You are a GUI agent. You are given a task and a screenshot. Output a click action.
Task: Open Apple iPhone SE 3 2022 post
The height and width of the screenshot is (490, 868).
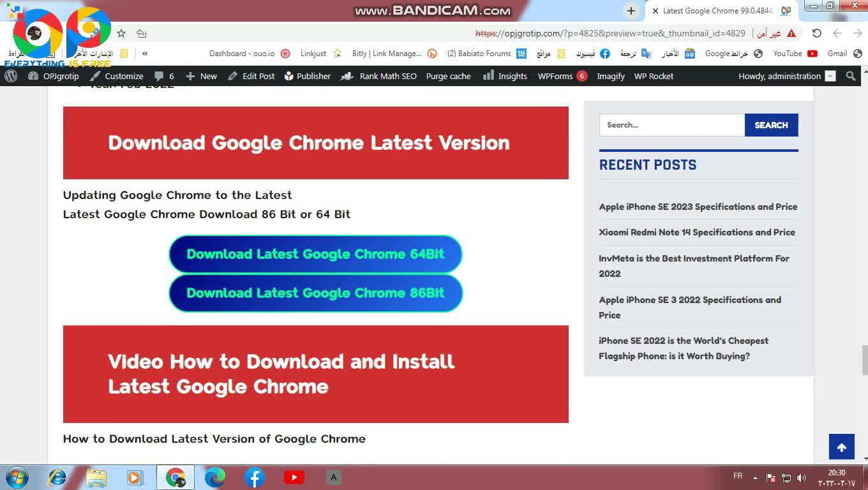click(690, 308)
